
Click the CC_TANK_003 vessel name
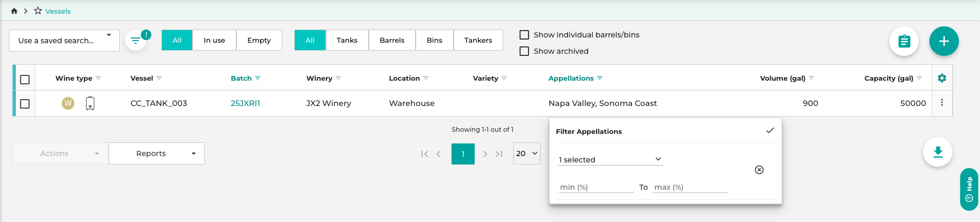tap(159, 103)
